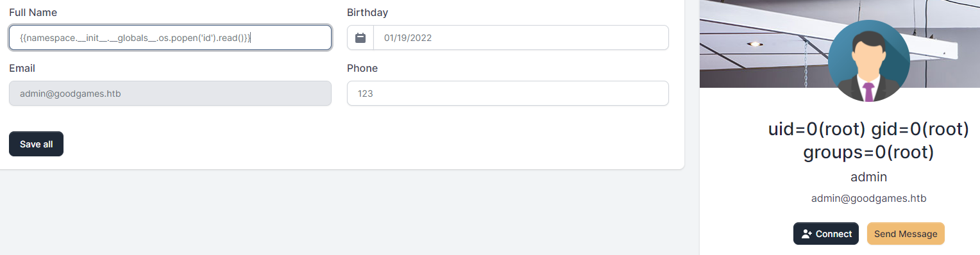980x255 pixels.
Task: Click the Full Name label
Action: point(32,12)
